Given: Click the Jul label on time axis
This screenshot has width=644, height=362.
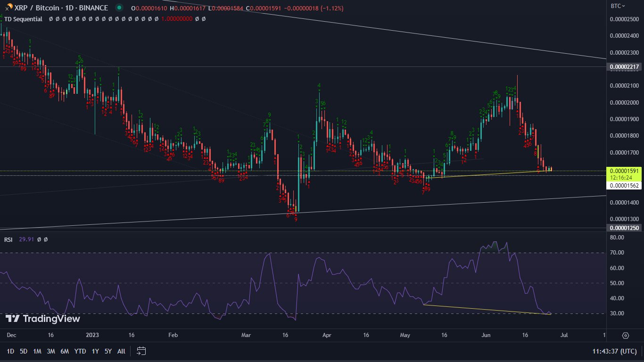Looking at the screenshot, I should tap(564, 336).
